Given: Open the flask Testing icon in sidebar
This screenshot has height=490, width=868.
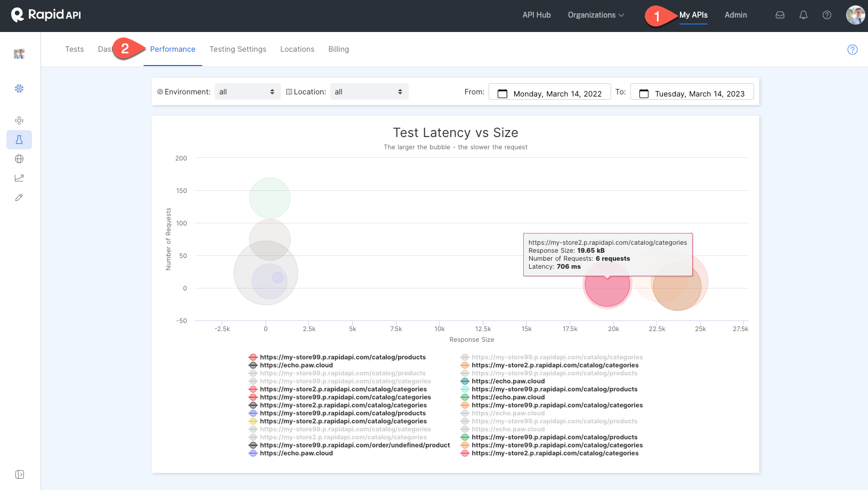Looking at the screenshot, I should [19, 140].
